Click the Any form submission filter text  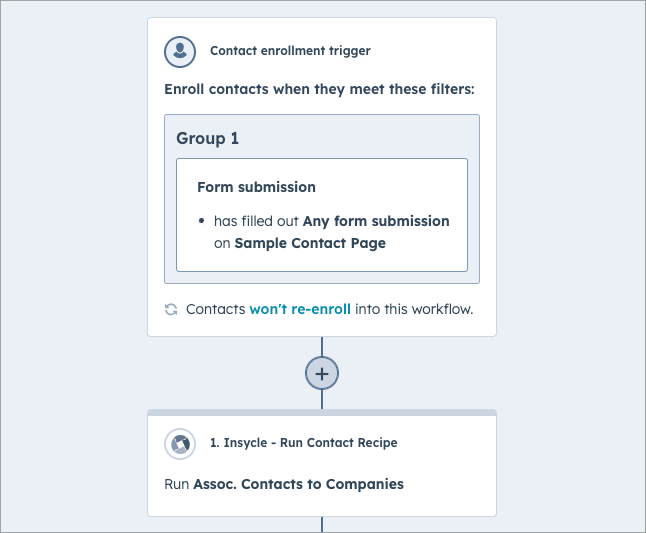376,221
